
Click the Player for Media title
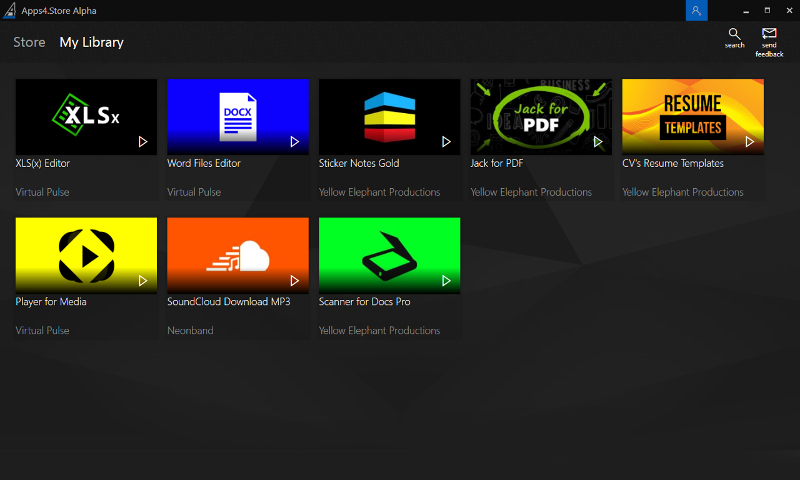point(51,301)
